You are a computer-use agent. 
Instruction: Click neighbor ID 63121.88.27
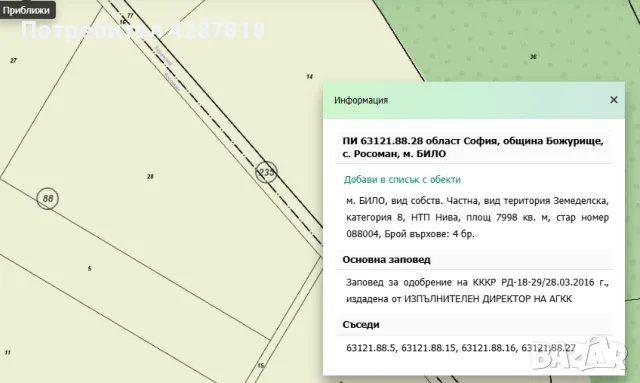click(x=548, y=348)
